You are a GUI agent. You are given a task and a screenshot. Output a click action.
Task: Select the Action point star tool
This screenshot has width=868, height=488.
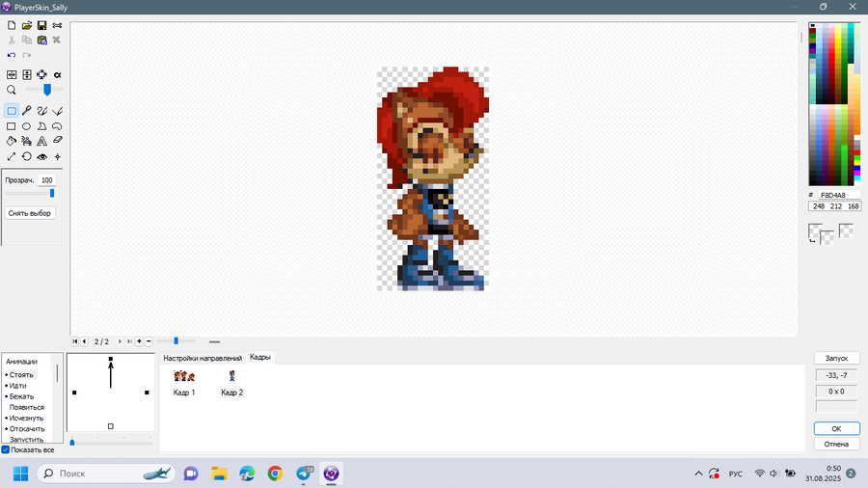pyautogui.click(x=57, y=156)
